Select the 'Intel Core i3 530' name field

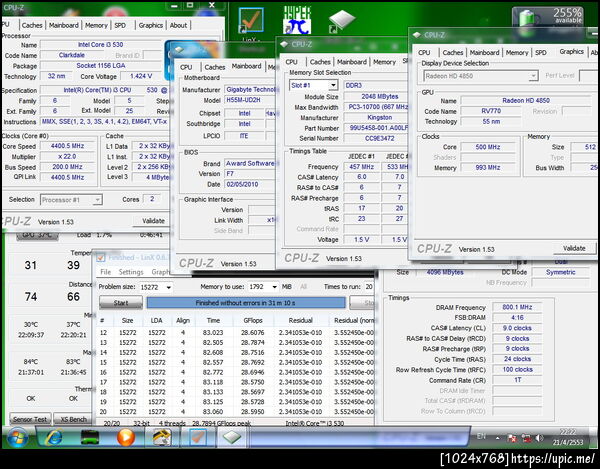pyautogui.click(x=101, y=45)
